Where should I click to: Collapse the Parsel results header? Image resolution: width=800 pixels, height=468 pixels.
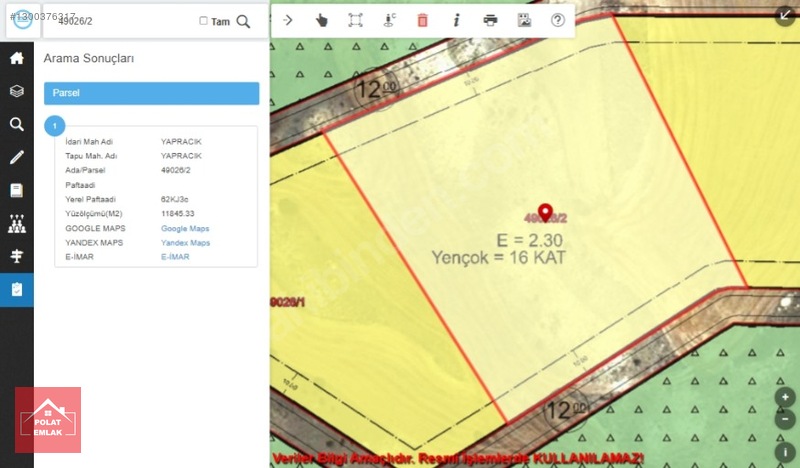pyautogui.click(x=151, y=93)
